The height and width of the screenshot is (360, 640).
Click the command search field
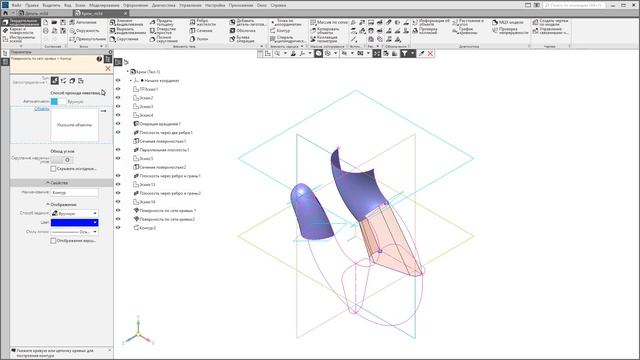(575, 5)
